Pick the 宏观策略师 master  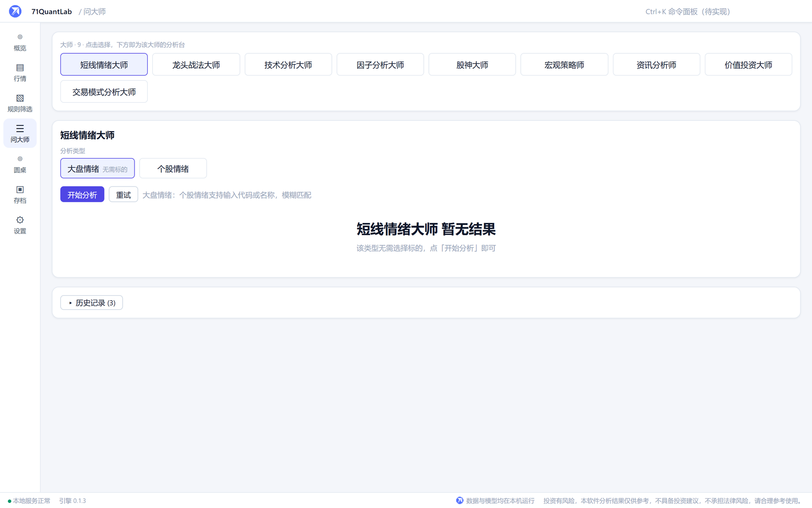tap(564, 65)
